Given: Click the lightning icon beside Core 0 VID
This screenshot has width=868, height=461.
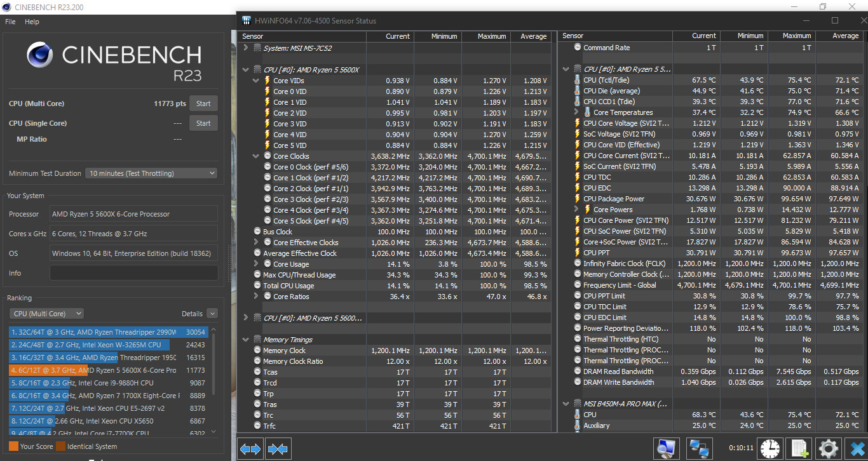Looking at the screenshot, I should pyautogui.click(x=268, y=91).
